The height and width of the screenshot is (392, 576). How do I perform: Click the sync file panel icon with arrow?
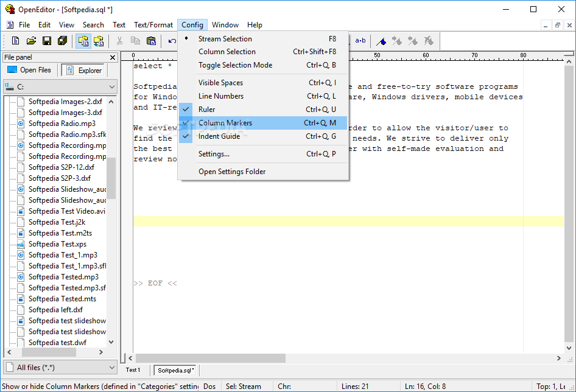[99, 41]
